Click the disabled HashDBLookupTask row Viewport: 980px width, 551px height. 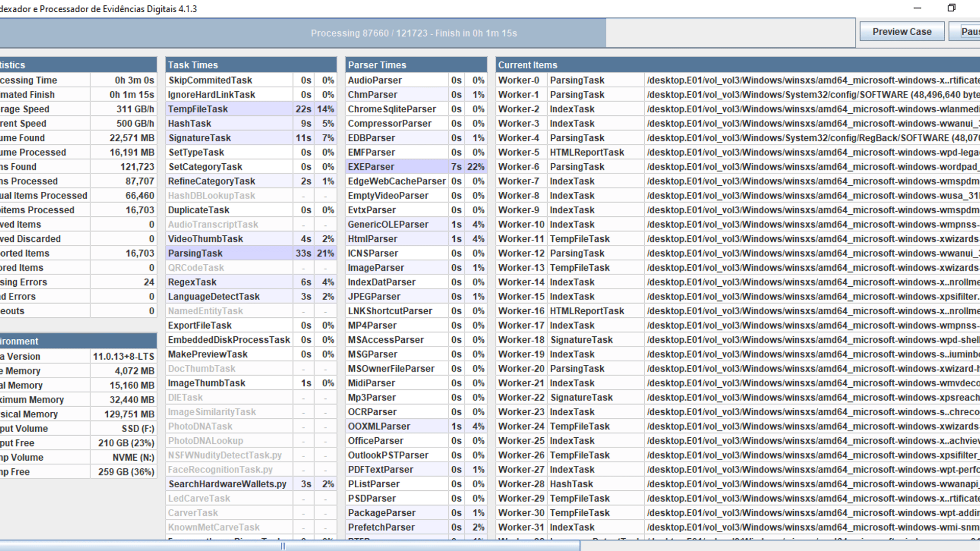[x=211, y=196]
